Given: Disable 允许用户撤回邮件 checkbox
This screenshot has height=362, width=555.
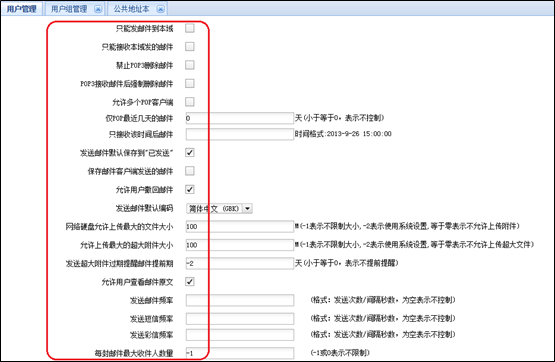Looking at the screenshot, I should pyautogui.click(x=190, y=189).
